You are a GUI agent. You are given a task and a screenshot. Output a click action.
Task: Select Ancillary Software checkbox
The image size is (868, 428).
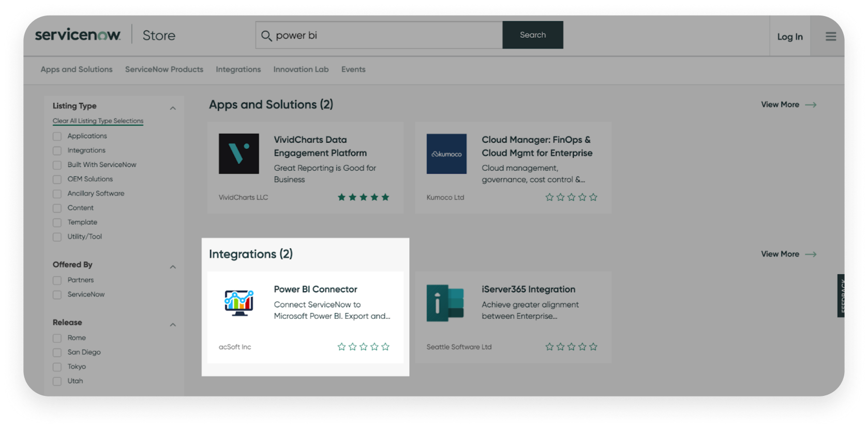point(57,194)
